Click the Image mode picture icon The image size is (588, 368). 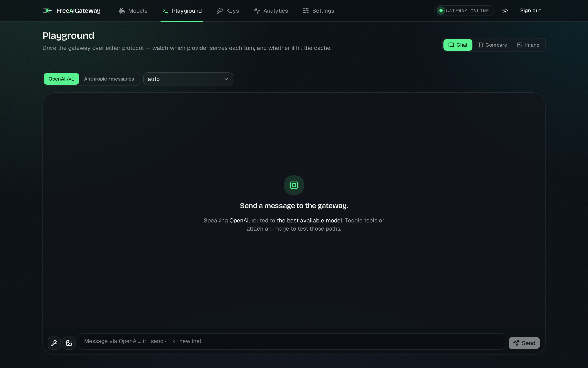click(520, 45)
